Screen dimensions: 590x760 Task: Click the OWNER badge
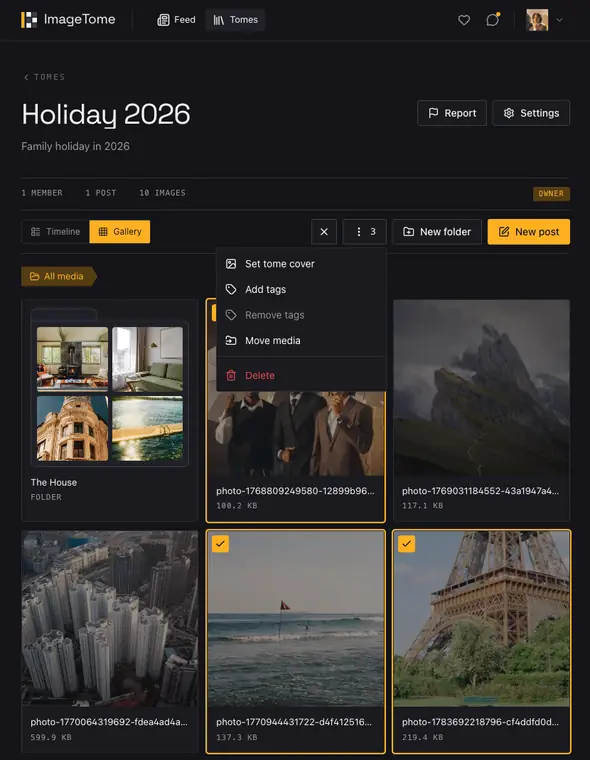pyautogui.click(x=551, y=193)
